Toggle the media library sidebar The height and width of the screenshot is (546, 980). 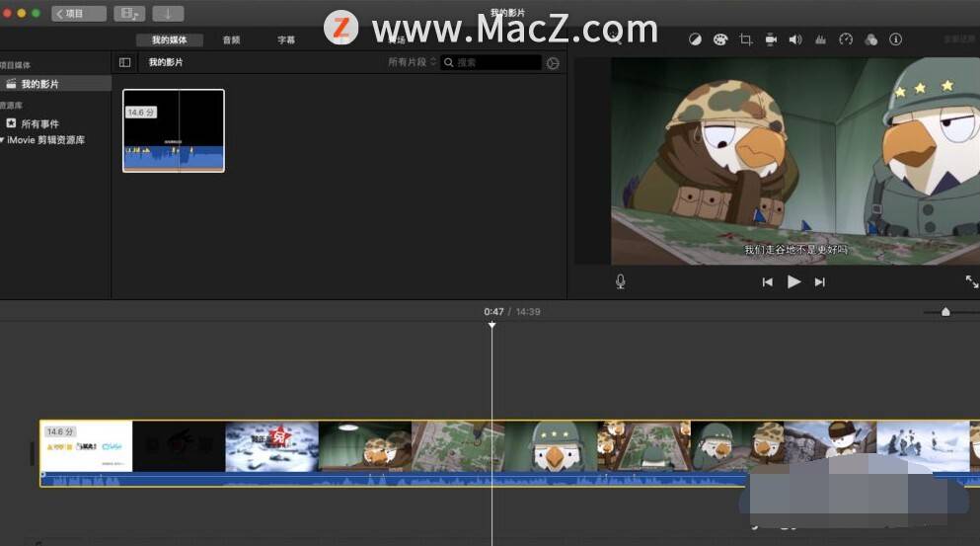[125, 62]
